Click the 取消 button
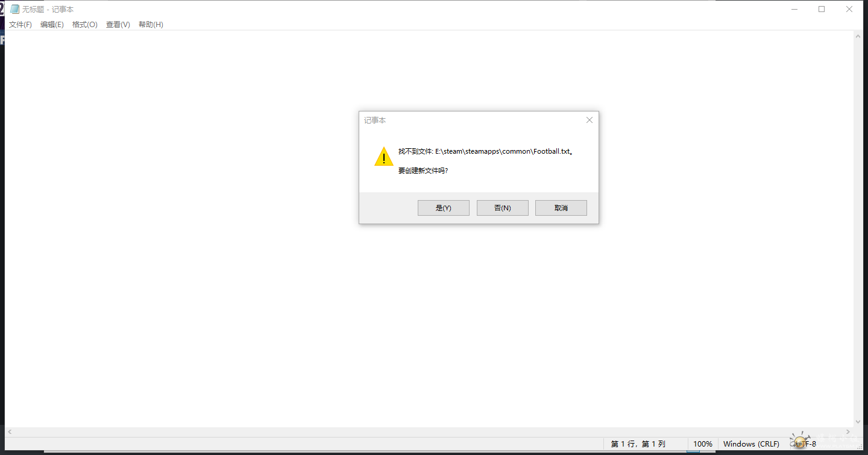The width and height of the screenshot is (868, 455). click(x=561, y=208)
